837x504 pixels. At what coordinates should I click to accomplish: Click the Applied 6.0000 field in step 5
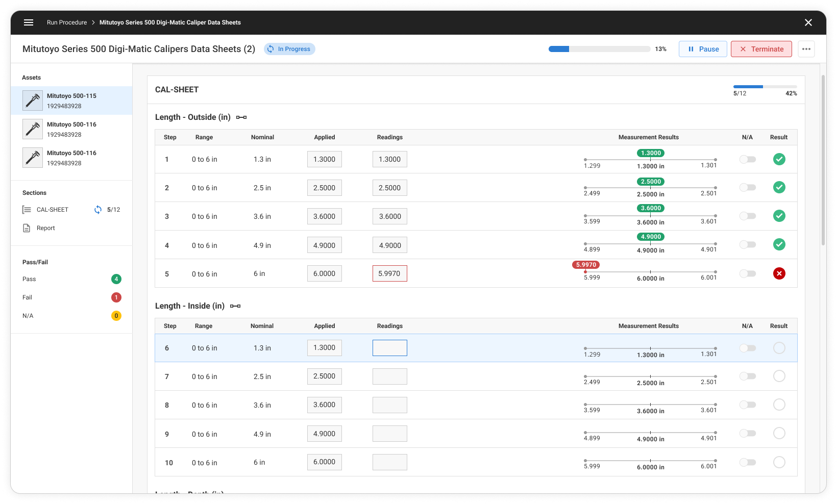pos(325,273)
